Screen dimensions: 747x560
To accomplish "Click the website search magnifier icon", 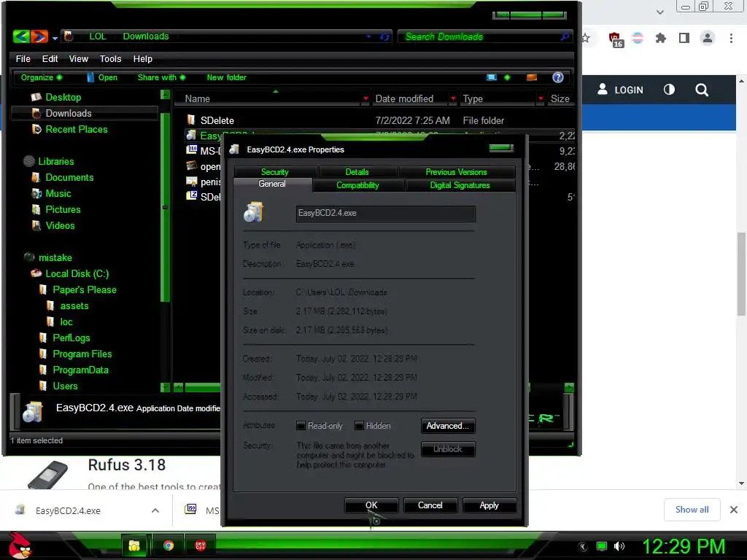I will click(x=702, y=90).
